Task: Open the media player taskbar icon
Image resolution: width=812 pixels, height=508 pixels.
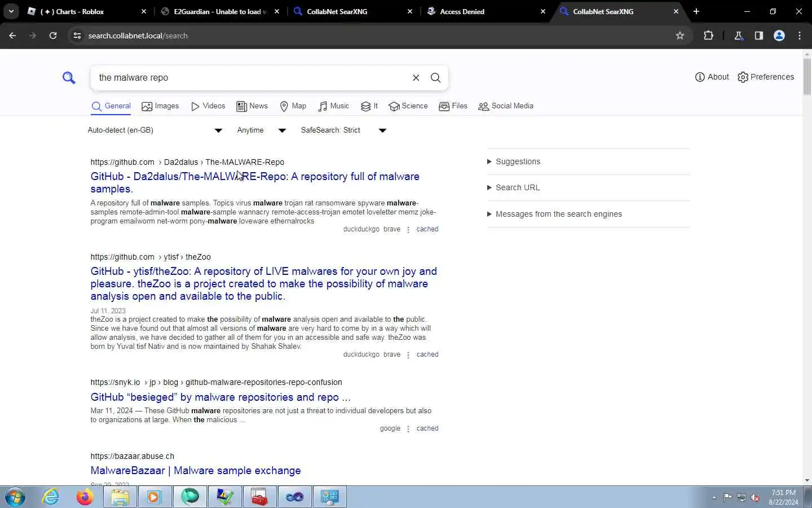Action: click(x=155, y=497)
